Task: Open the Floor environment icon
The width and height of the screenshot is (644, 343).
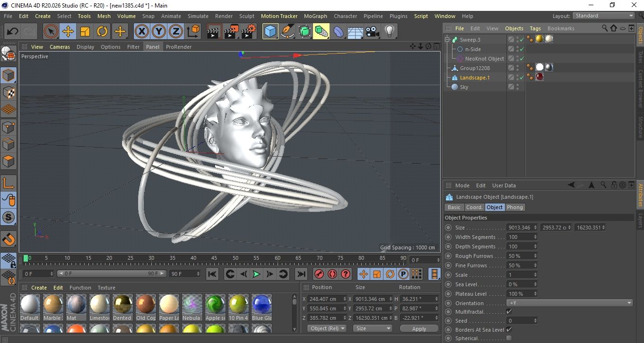Action: 355,32
